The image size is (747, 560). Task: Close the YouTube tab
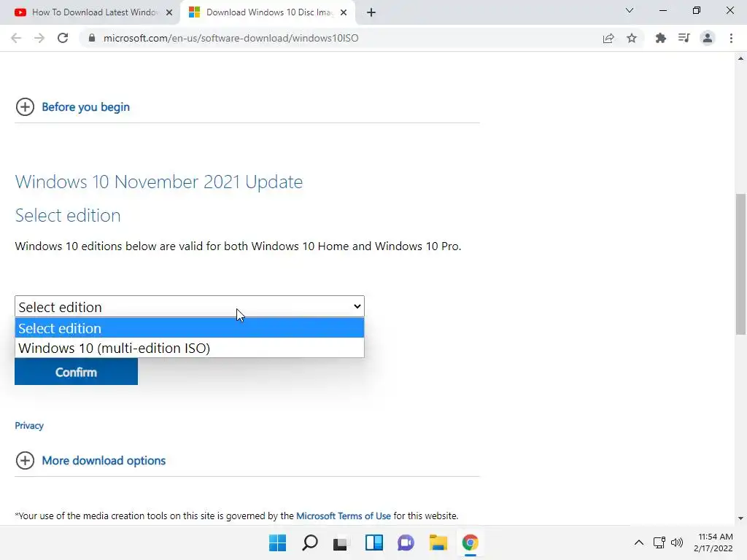click(169, 12)
